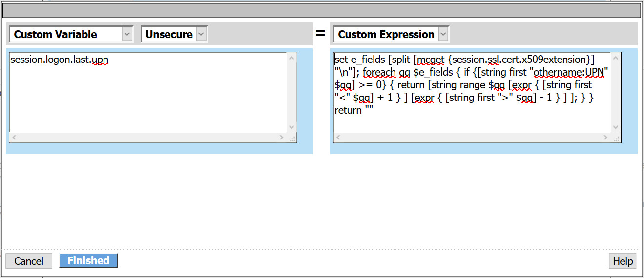Image resolution: width=644 pixels, height=278 pixels.
Task: Click the up arrow in the expression box scrollbar
Action: 616,58
